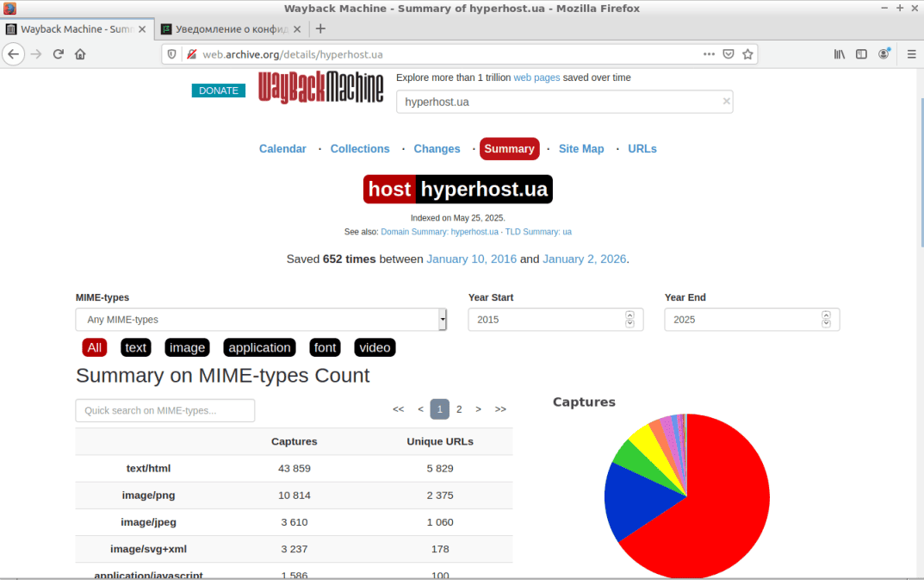Select the All MIME-types filter
The height and width of the screenshot is (580, 924).
click(x=94, y=347)
